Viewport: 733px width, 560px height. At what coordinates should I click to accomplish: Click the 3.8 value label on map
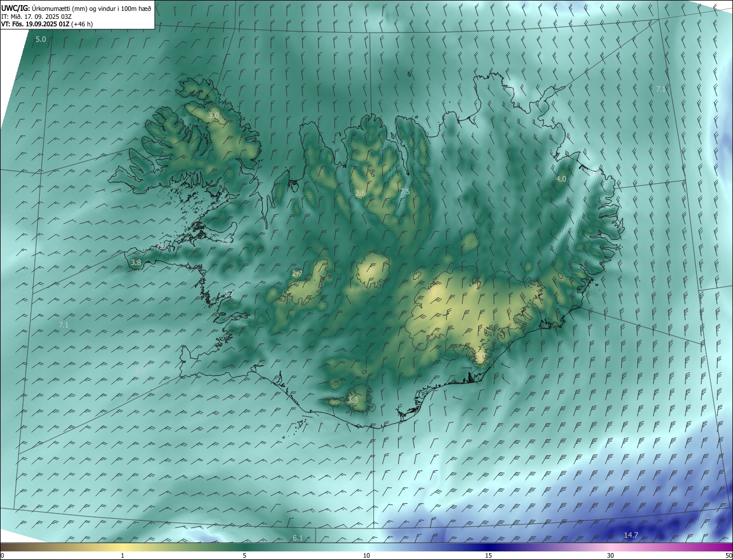coord(136,263)
